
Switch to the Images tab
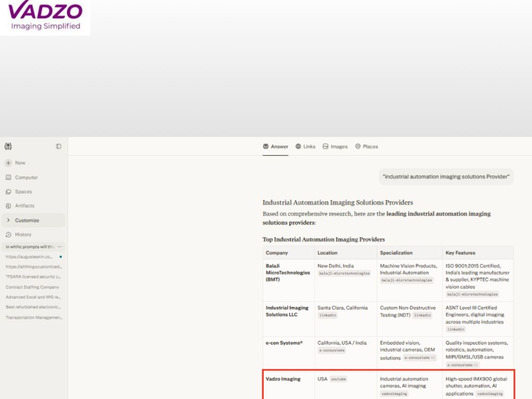(335, 147)
